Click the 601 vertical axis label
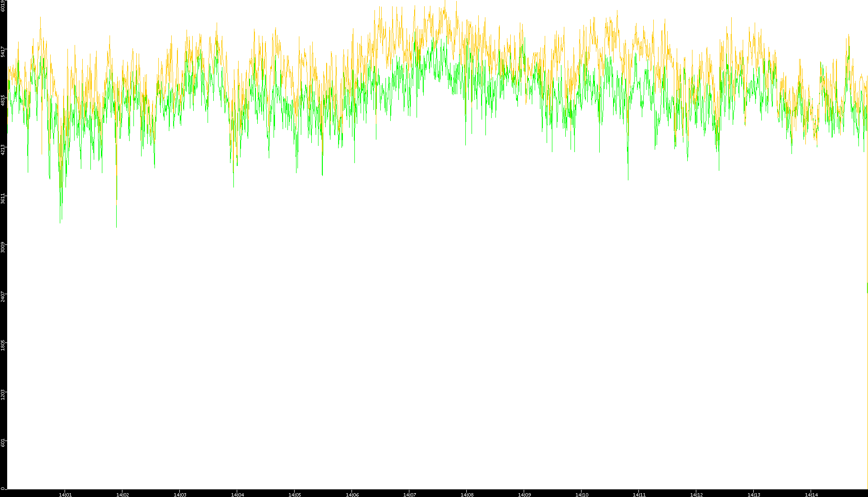The height and width of the screenshot is (497, 868). click(x=3, y=443)
